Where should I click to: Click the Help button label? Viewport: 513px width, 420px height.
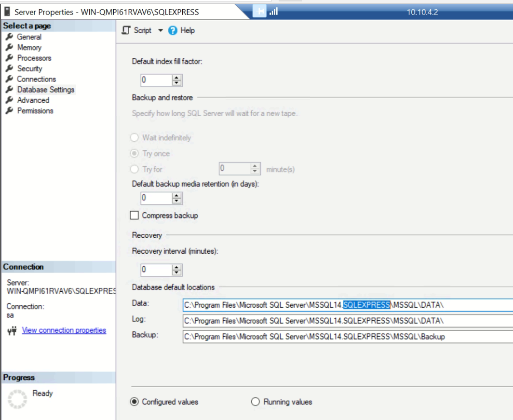(188, 30)
